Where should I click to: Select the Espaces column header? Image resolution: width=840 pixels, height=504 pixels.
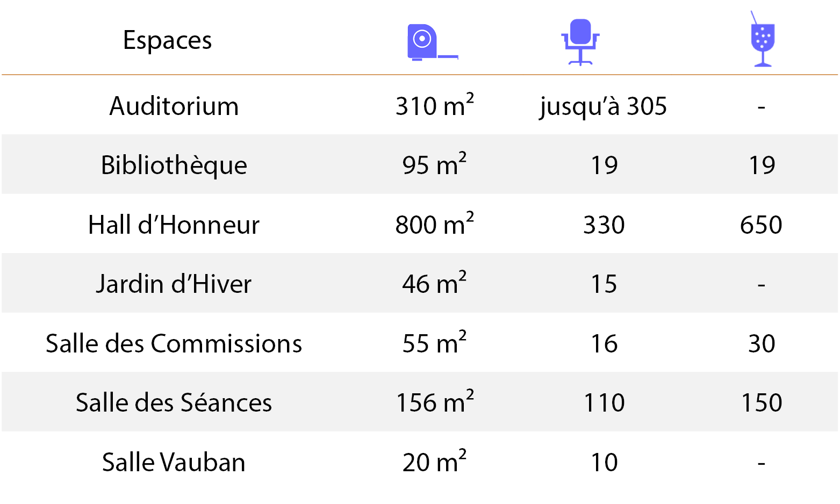[x=167, y=41]
